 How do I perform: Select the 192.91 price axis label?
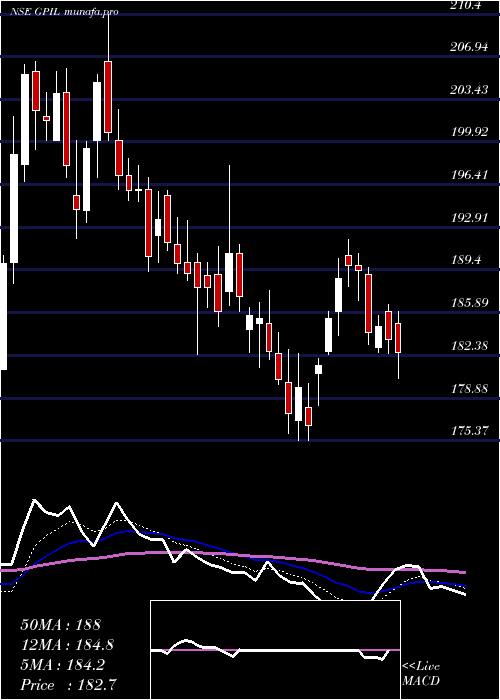[469, 218]
